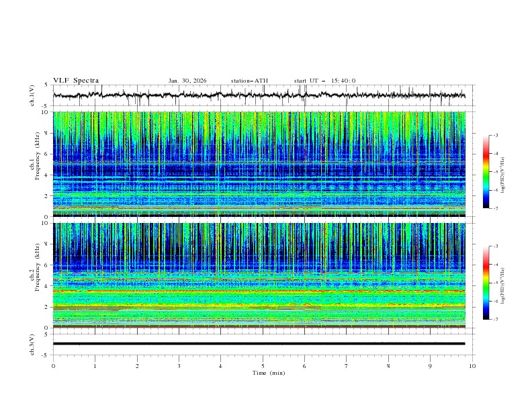Image resolution: width=532 pixels, height=411 pixels.
Task: Click the ch.3 voltage waveform trace
Action: tap(259, 344)
